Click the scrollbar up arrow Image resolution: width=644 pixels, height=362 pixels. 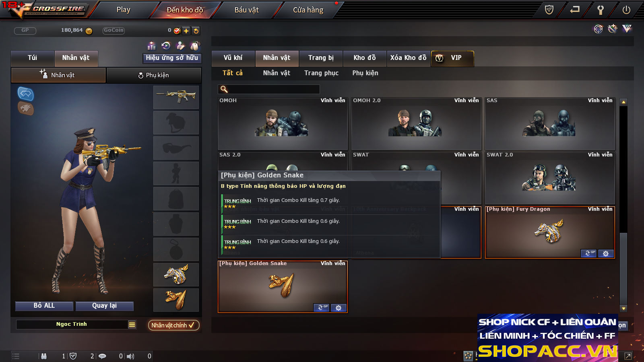point(623,102)
